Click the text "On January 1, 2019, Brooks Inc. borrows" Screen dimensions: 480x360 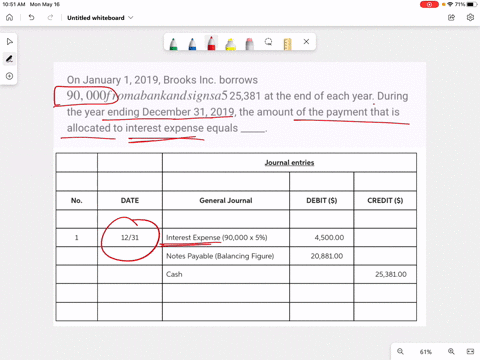[162, 80]
